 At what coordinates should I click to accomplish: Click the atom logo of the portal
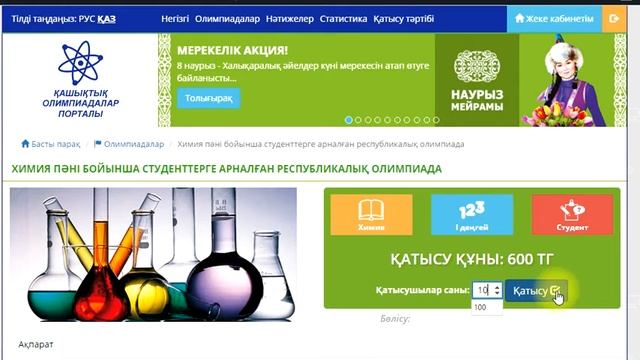(x=80, y=62)
